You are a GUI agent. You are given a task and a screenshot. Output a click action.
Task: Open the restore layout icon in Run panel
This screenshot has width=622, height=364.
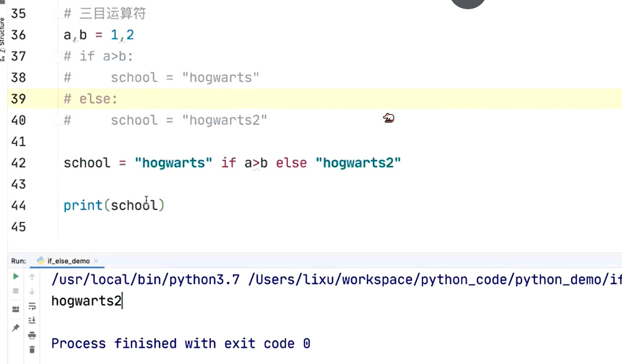pyautogui.click(x=16, y=309)
